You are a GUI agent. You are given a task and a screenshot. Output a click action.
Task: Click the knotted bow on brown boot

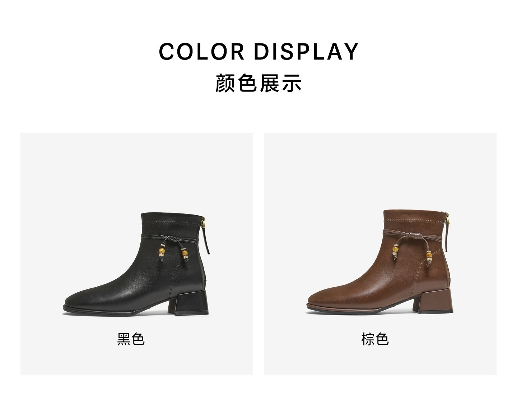[415, 236]
